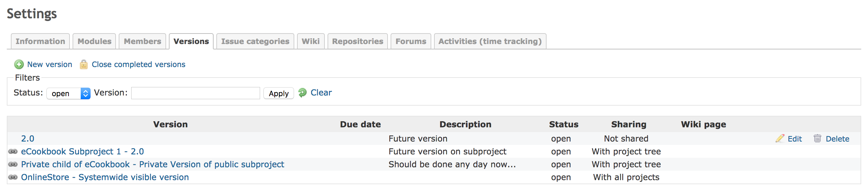Screen dimensions: 868x193
Task: Click the green plus New version icon
Action: coord(19,64)
